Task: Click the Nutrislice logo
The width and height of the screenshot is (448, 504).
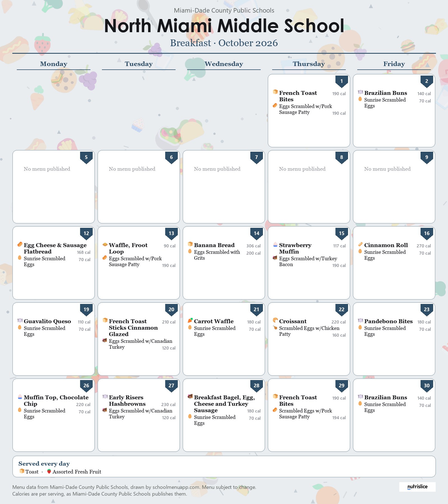Action: click(417, 487)
